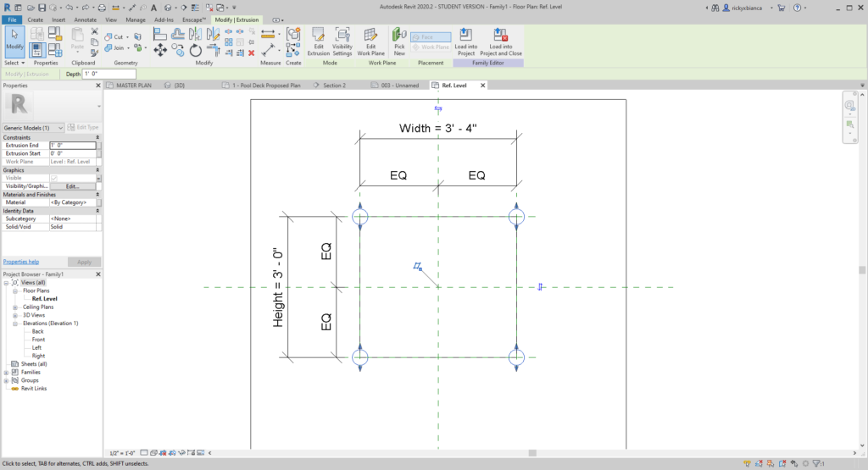Click the flip control arrows right of extrusion

pyautogui.click(x=540, y=286)
